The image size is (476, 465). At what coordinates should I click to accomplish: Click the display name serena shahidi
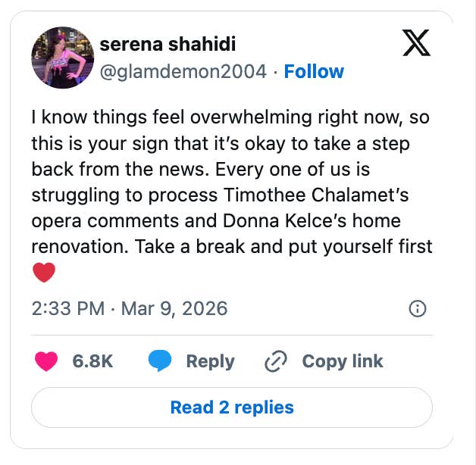coord(168,45)
